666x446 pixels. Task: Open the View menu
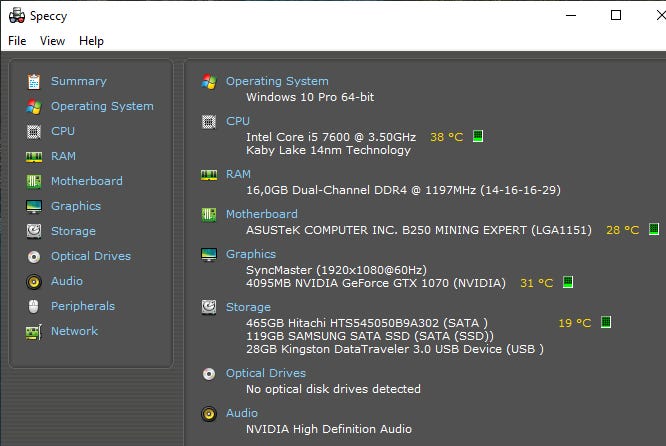pos(52,41)
